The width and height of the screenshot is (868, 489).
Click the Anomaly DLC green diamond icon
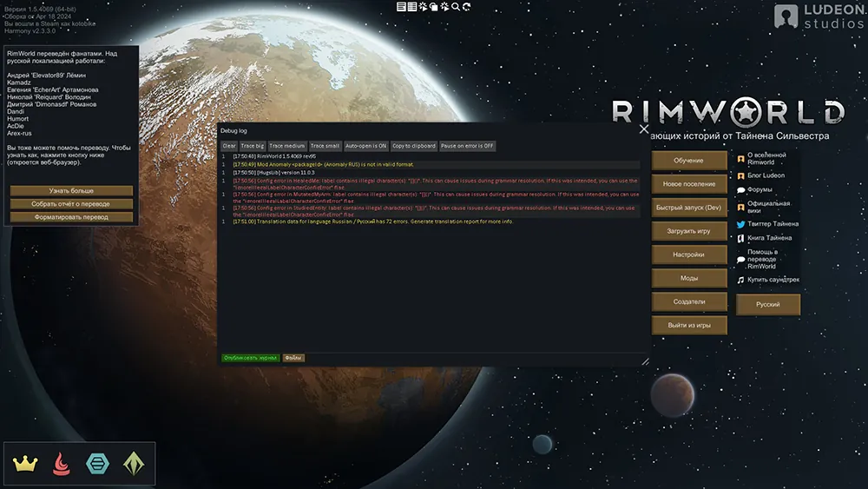pos(133,463)
